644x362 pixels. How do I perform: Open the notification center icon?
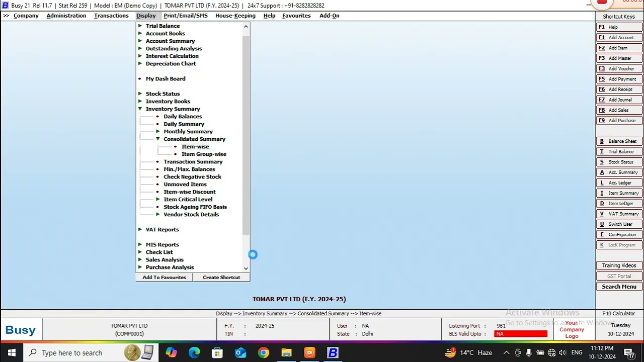pyautogui.click(x=628, y=353)
